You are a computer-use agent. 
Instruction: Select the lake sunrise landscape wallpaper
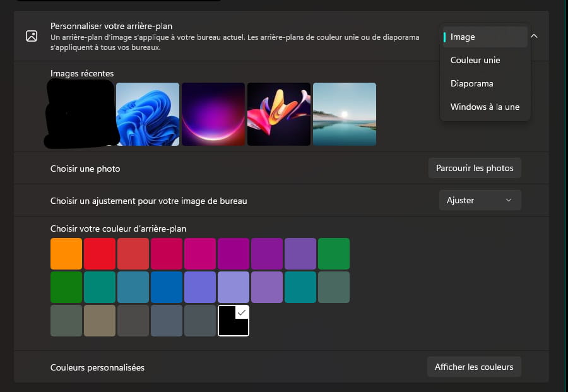(x=345, y=114)
